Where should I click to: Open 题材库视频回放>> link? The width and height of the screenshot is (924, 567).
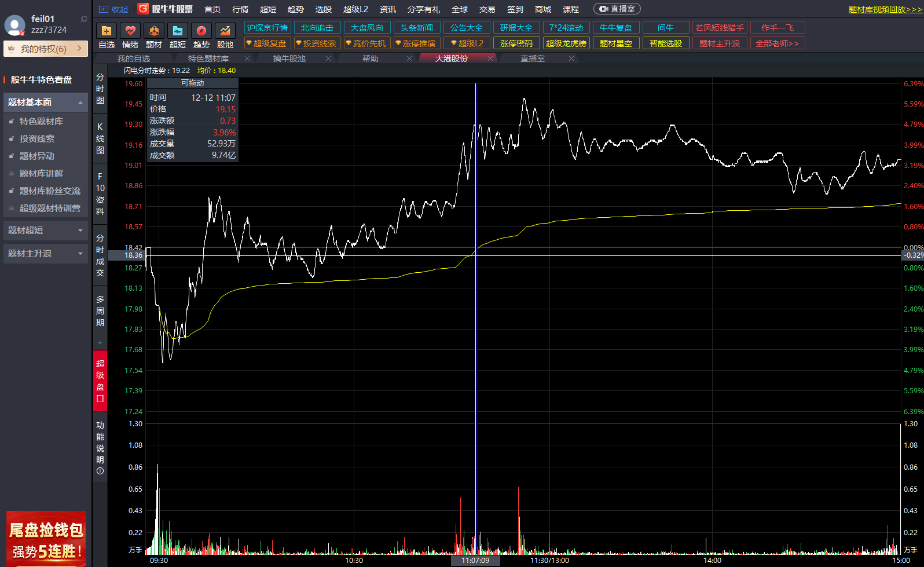click(x=886, y=9)
